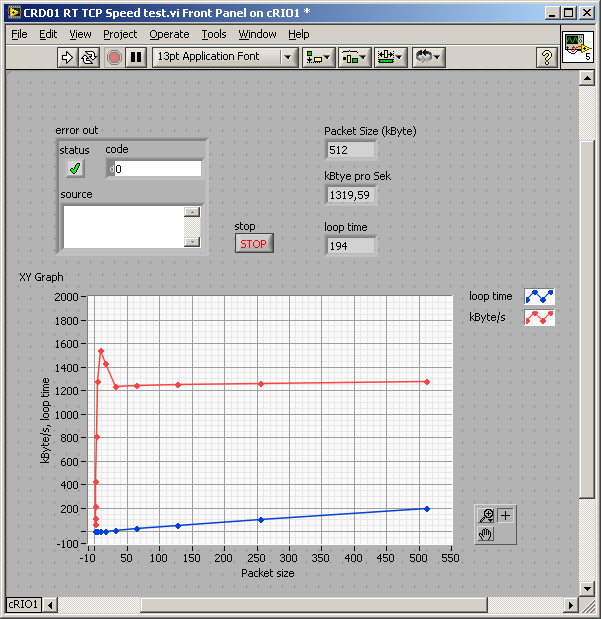This screenshot has width=601, height=619.
Task: Click the kByte/s red plot legend swatch
Action: pyautogui.click(x=540, y=317)
